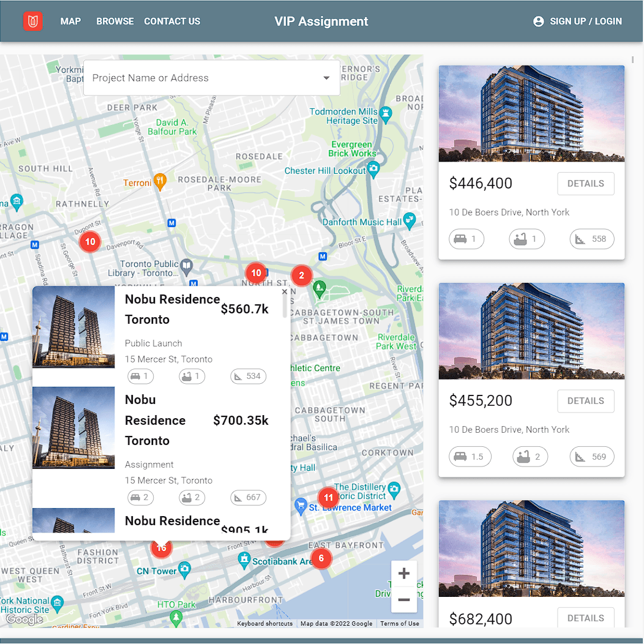The width and height of the screenshot is (644, 644).
Task: Click cluster marker 10 near Dupont St
Action: pyautogui.click(x=90, y=241)
